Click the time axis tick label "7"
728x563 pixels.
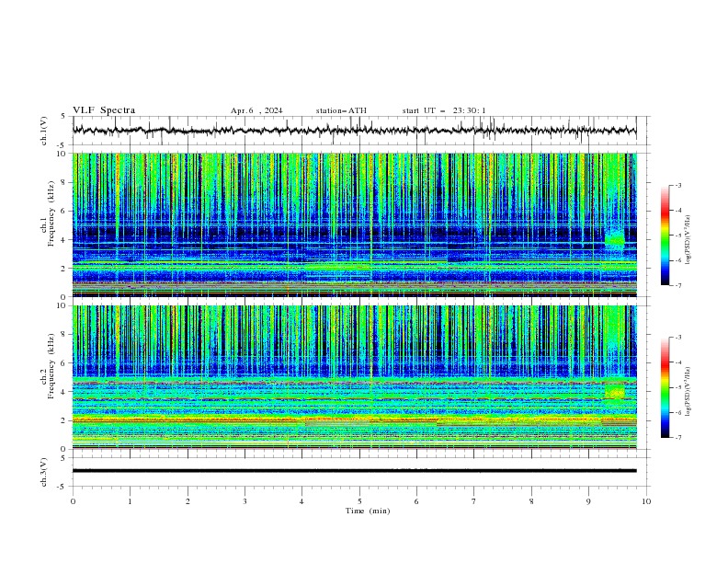pyautogui.click(x=474, y=501)
